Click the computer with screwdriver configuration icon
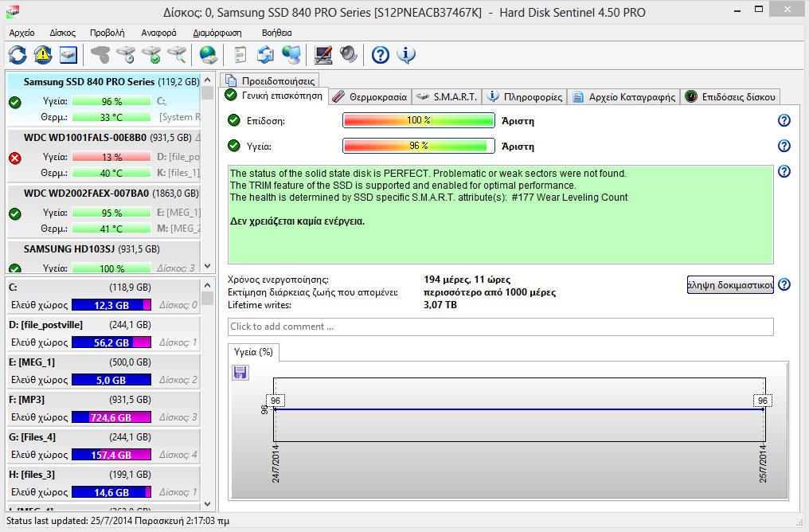Image resolution: width=809 pixels, height=532 pixels. (x=323, y=55)
